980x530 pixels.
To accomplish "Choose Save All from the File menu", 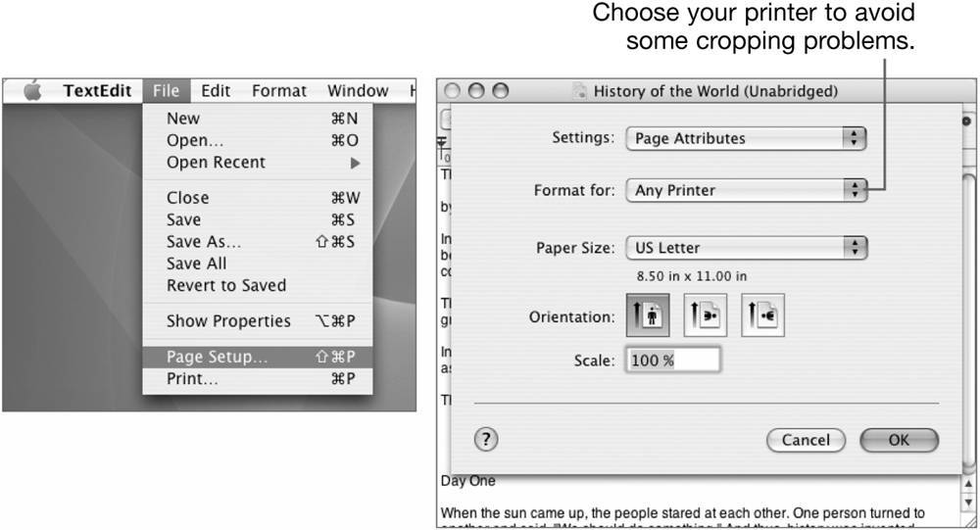I will pyautogui.click(x=258, y=264).
